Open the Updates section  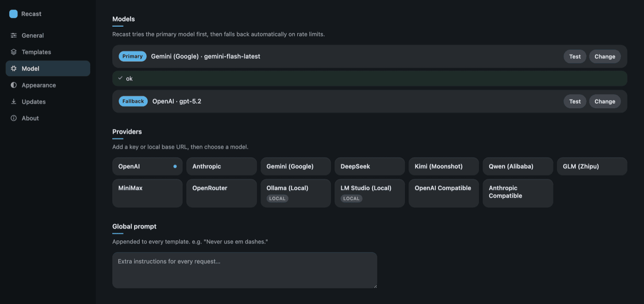coord(48,102)
